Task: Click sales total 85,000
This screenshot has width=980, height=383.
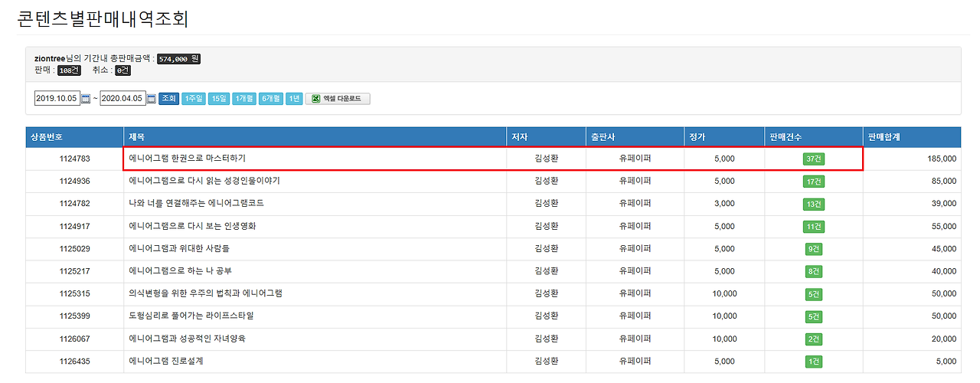Action: tap(943, 182)
